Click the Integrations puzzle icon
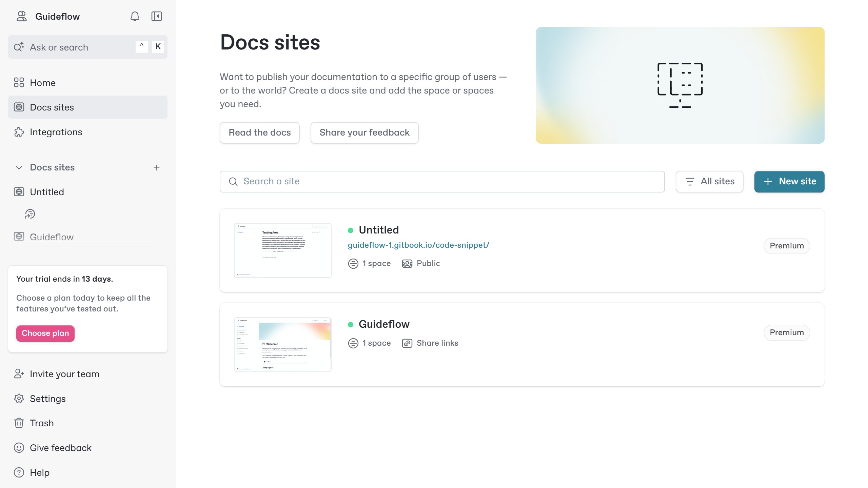The height and width of the screenshot is (488, 868). point(19,132)
